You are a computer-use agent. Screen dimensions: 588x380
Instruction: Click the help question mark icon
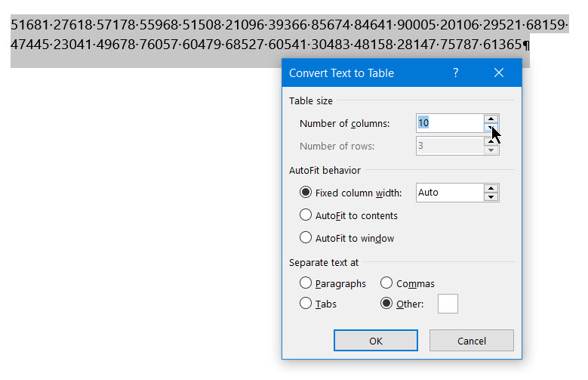point(456,73)
